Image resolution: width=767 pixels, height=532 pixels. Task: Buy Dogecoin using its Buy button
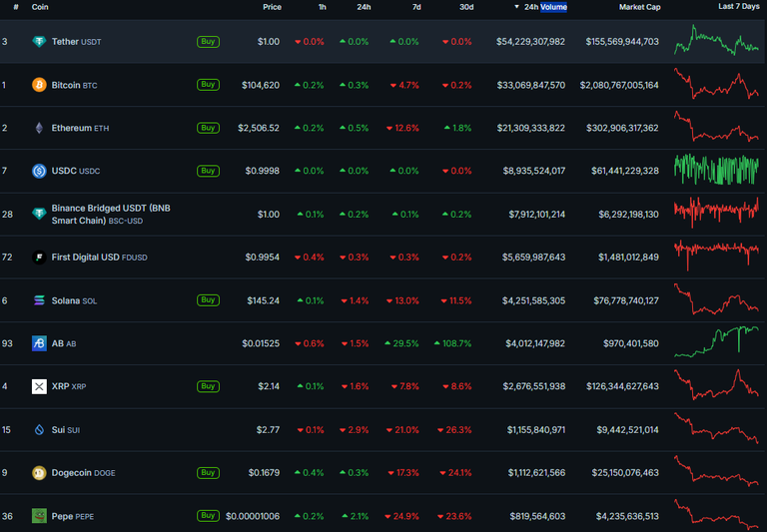click(x=208, y=473)
